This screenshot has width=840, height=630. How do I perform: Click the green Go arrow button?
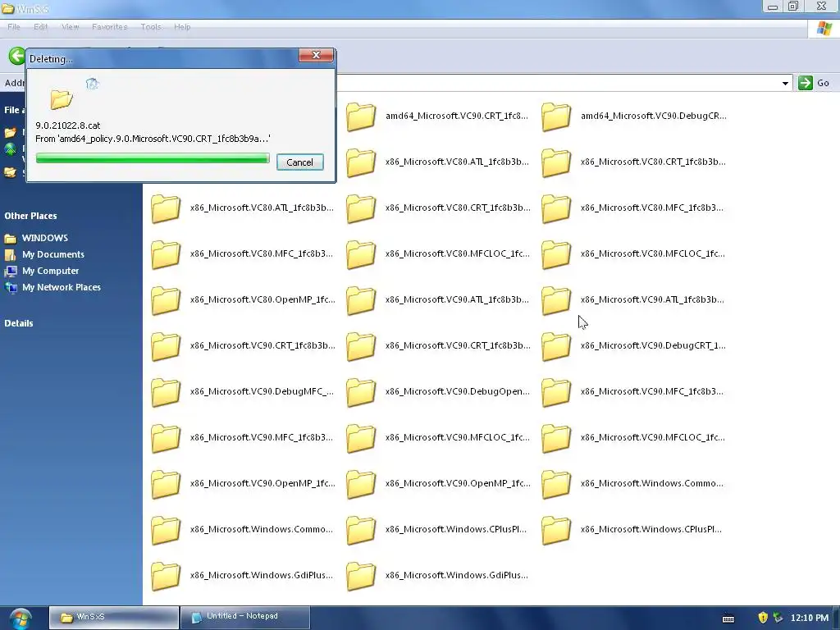806,83
